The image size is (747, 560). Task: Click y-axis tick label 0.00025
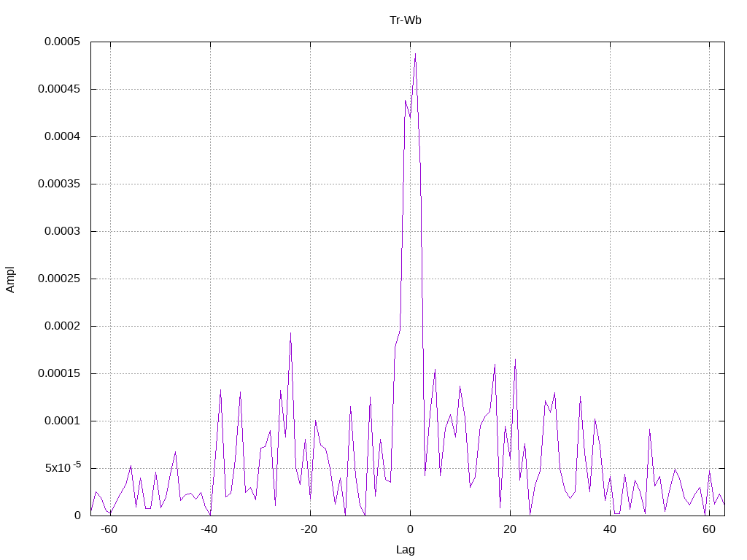coord(59,279)
